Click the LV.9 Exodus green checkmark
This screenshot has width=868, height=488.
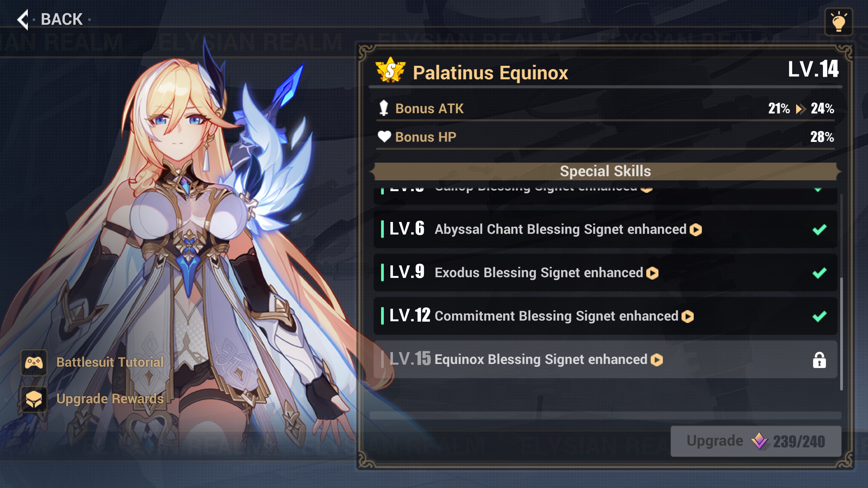pyautogui.click(x=820, y=273)
